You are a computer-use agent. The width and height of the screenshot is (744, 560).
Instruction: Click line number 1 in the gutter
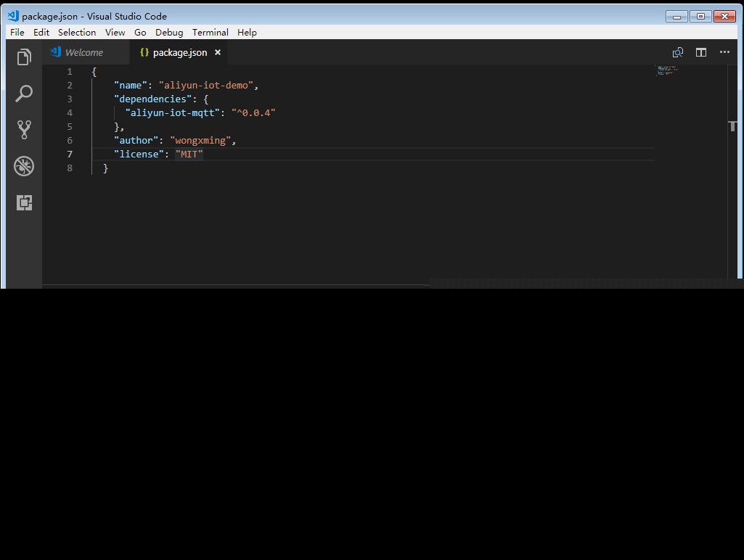click(x=70, y=72)
